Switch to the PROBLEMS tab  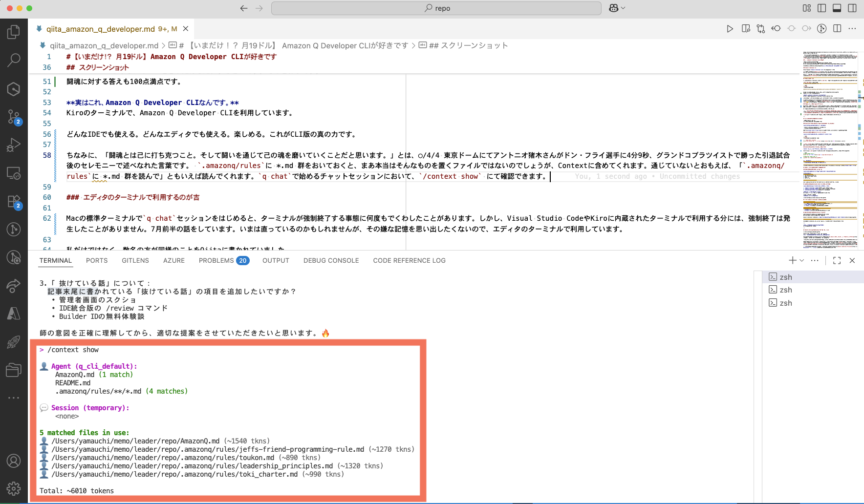coord(216,260)
